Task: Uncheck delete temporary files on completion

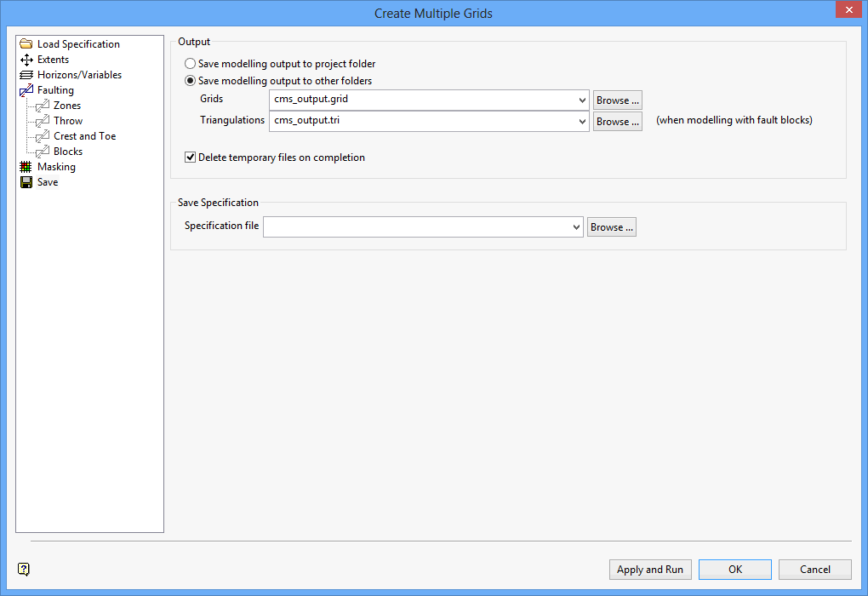Action: pos(189,157)
